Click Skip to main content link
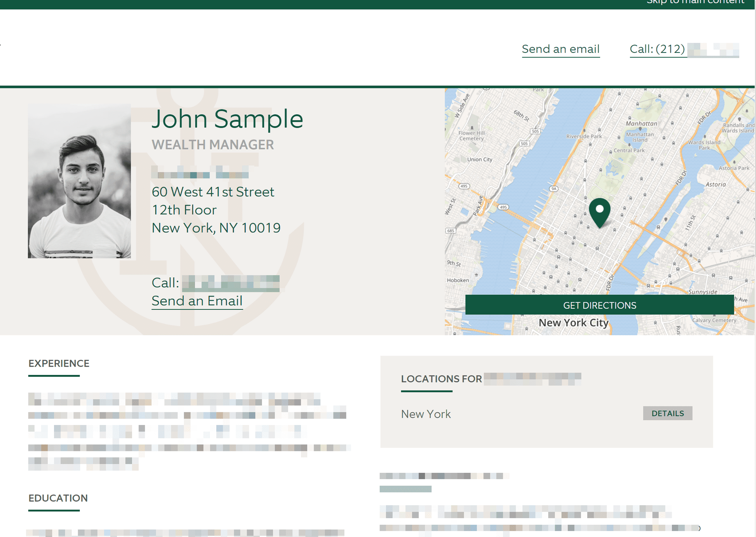 [x=695, y=2]
